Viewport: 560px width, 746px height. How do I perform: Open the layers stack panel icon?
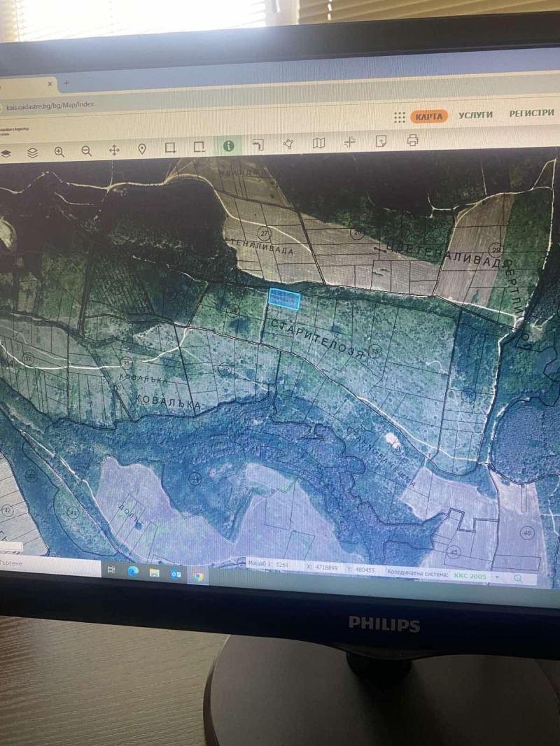[x=32, y=153]
